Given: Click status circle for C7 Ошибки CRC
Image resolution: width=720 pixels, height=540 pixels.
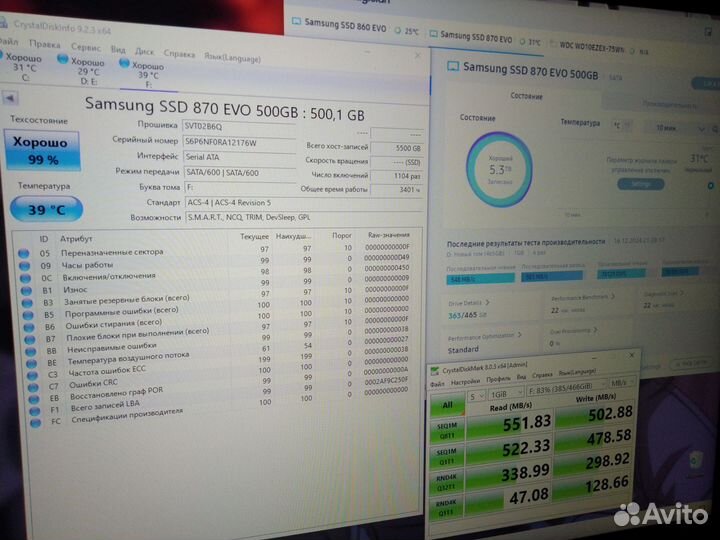Looking at the screenshot, I should pos(34,388).
